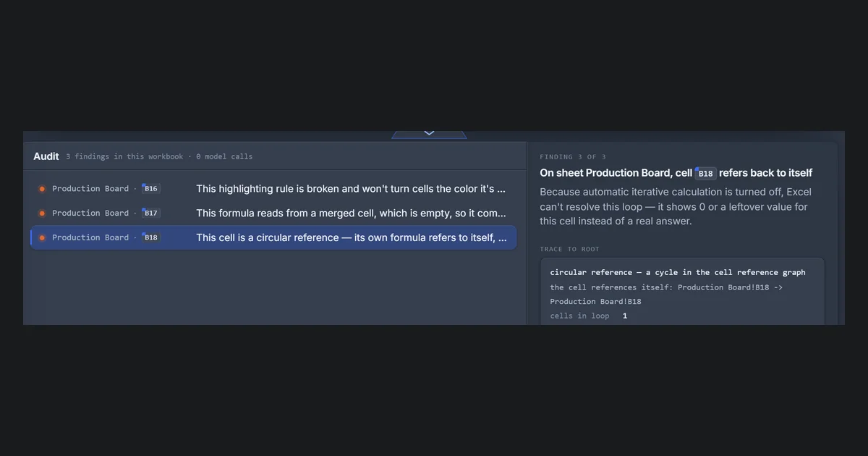The width and height of the screenshot is (868, 456).
Task: Click the Audit panel heading
Action: [x=46, y=156]
